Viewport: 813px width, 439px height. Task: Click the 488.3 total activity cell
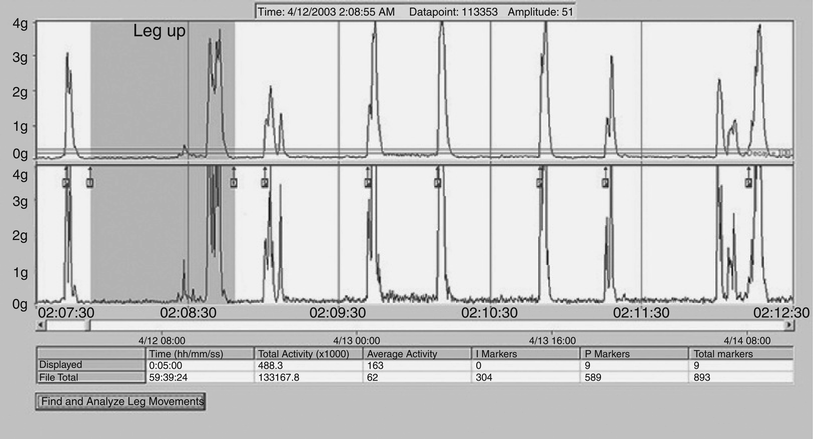click(309, 365)
